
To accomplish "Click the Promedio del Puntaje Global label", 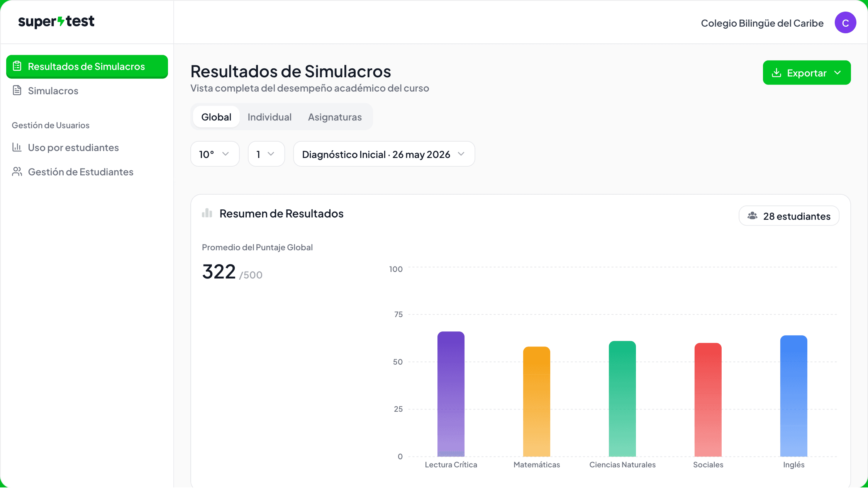I will [257, 247].
